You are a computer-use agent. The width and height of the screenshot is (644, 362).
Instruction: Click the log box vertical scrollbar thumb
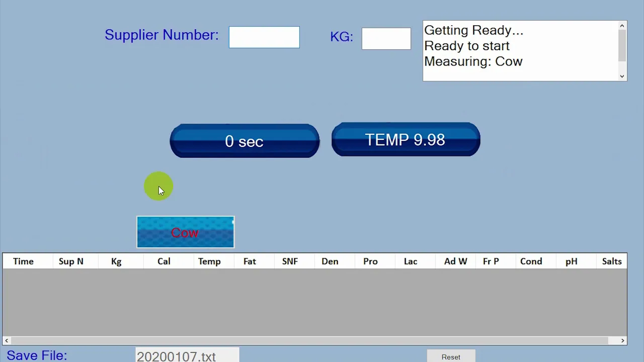coord(622,46)
